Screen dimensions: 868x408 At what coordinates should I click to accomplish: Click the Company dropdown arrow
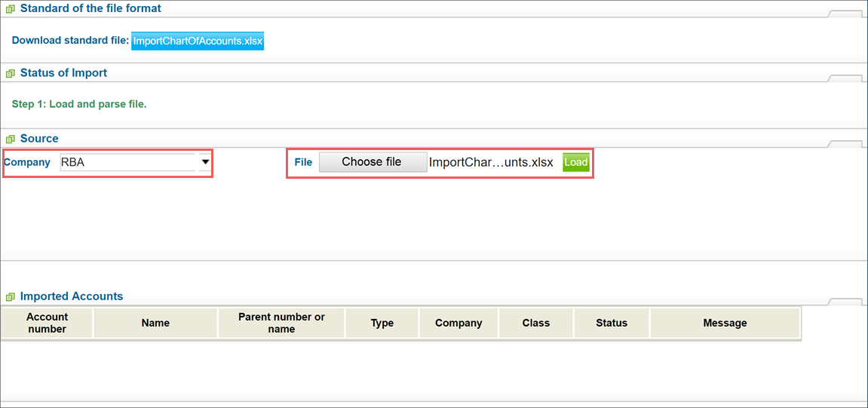pyautogui.click(x=205, y=162)
